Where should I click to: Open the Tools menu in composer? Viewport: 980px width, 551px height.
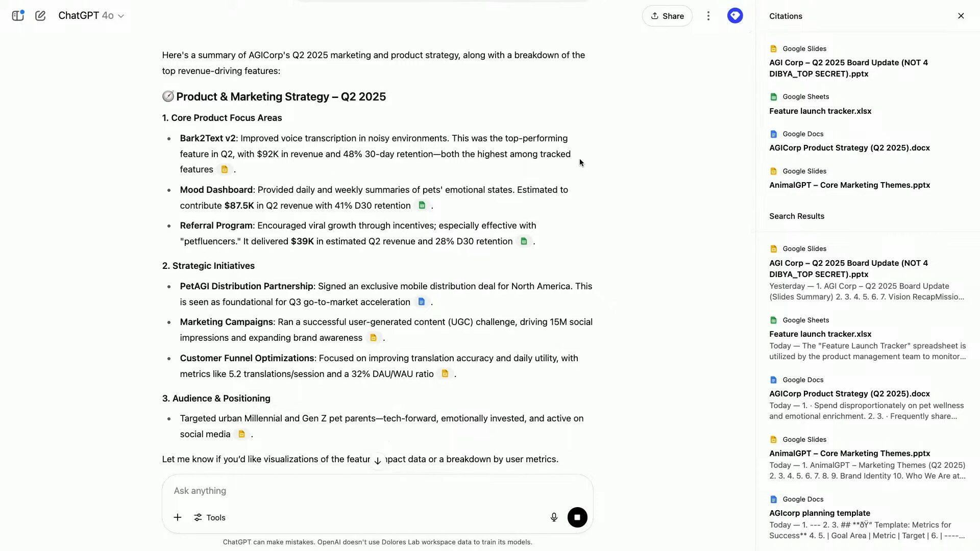(210, 517)
